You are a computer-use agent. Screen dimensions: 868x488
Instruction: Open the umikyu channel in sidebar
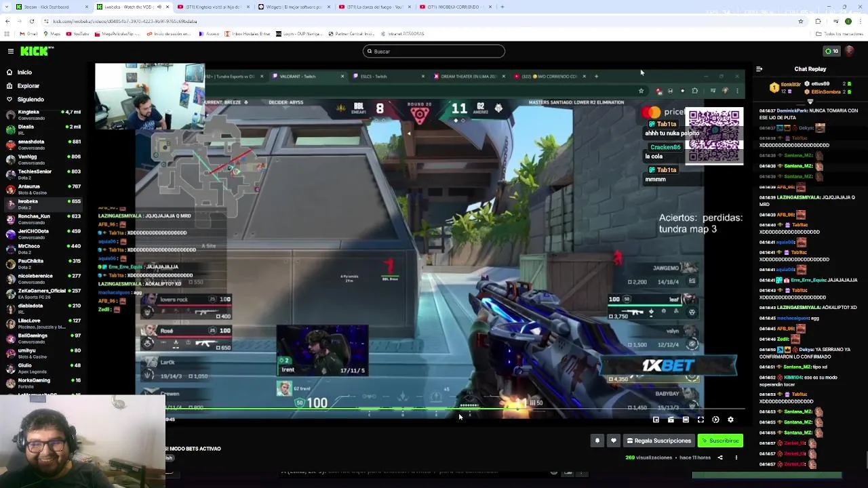[42, 353]
